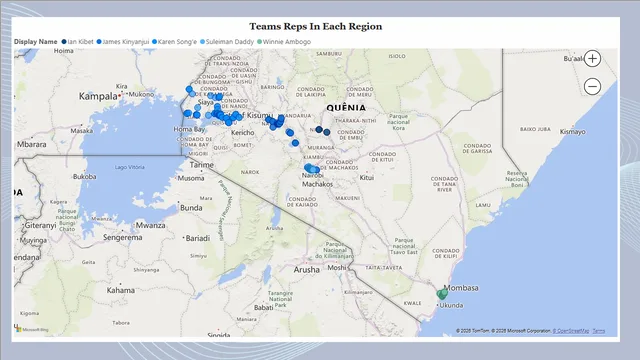Click the 'Machakos' map label
640x360 pixels.
pos(318,184)
